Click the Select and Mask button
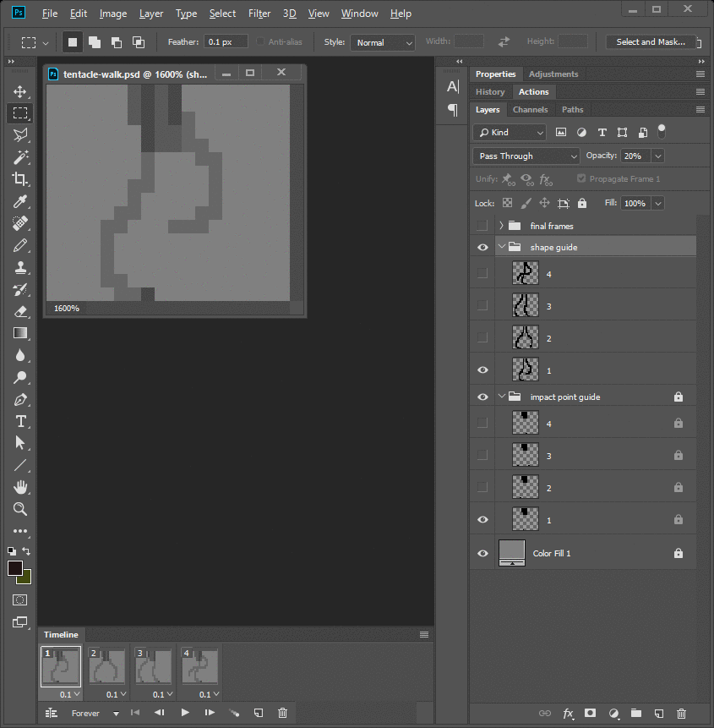Image resolution: width=714 pixels, height=728 pixels. pyautogui.click(x=652, y=42)
